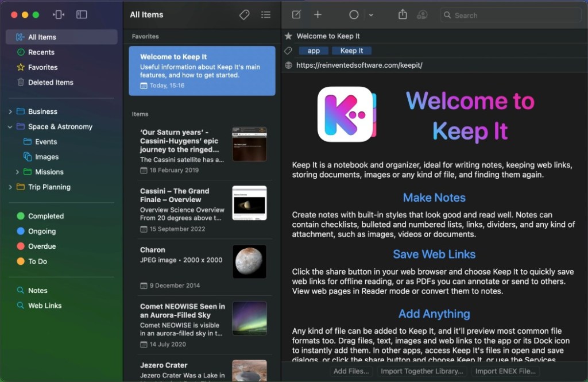Toggle the favorite star on note title
The height and width of the screenshot is (382, 588).
pos(288,36)
